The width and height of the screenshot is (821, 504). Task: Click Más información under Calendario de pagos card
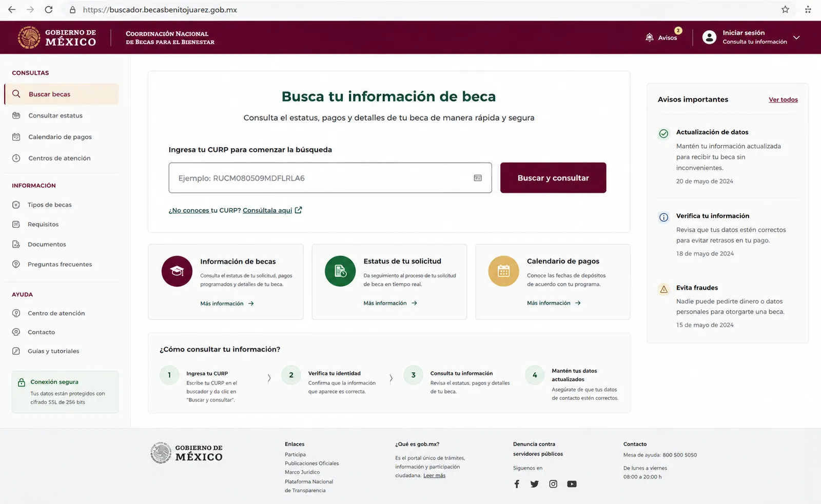(554, 303)
